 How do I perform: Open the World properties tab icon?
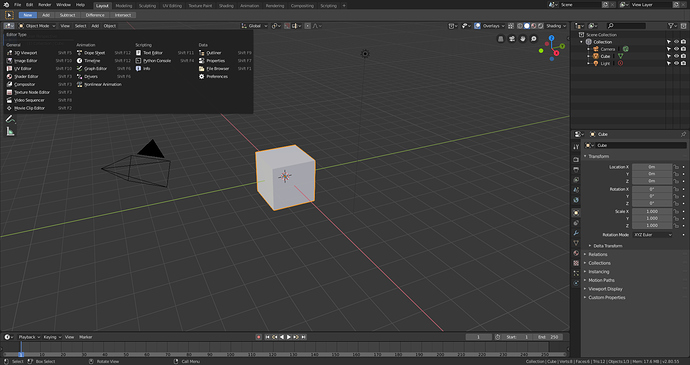click(576, 200)
